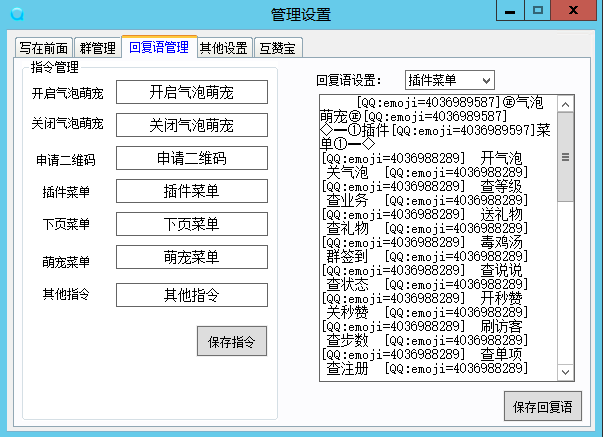Click the 插件菜单 command text field

(x=191, y=192)
